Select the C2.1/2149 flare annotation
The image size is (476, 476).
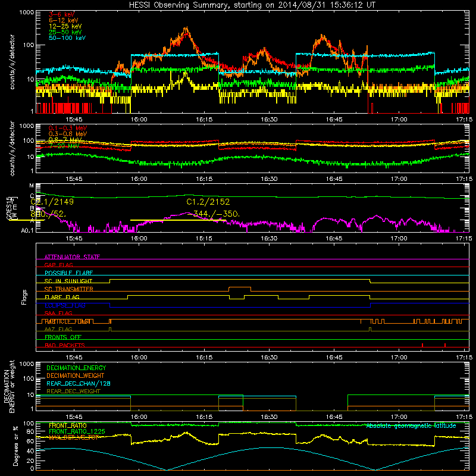coord(52,202)
